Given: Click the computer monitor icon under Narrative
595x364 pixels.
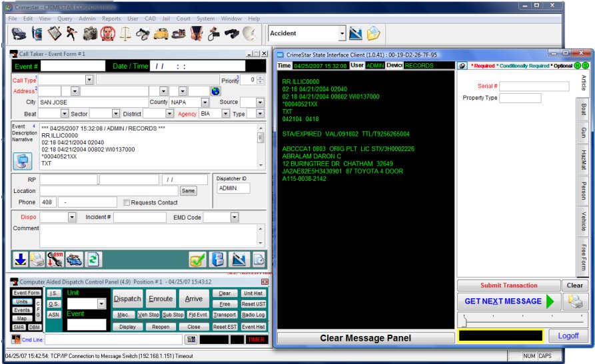Looking at the screenshot, I should coord(23,161).
